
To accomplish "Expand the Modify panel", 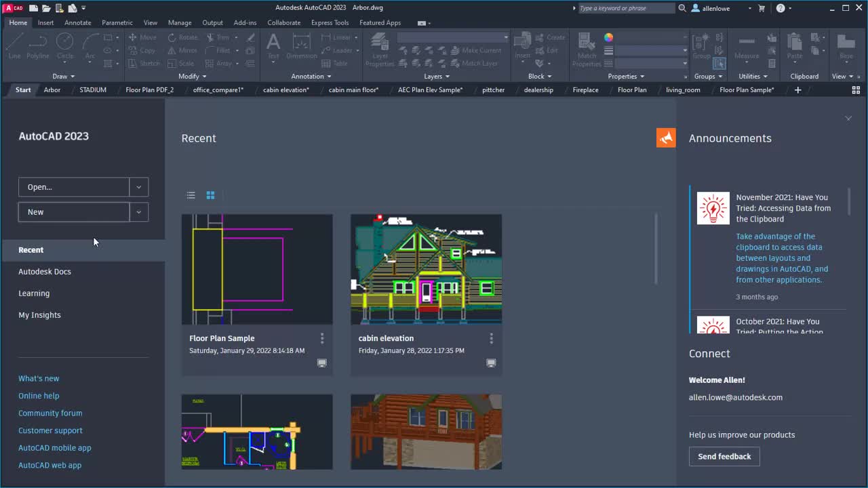I will pyautogui.click(x=191, y=76).
